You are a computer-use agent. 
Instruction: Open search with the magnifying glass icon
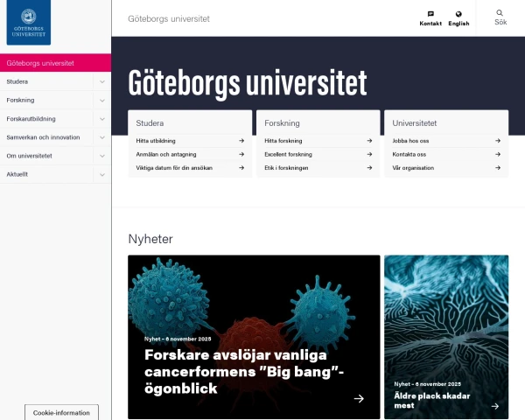pyautogui.click(x=500, y=14)
